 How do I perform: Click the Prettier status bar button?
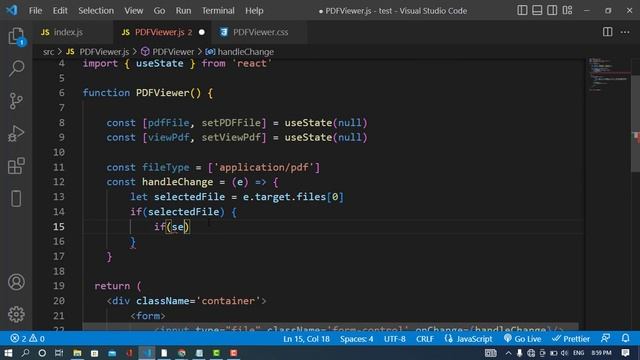coord(571,338)
